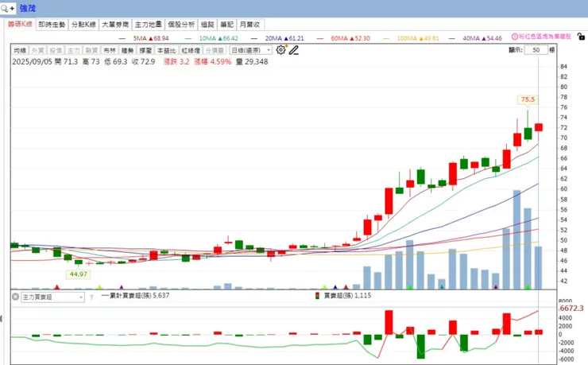588x365 pixels.
Task: Open the 月營收 tab
Action: click(x=250, y=25)
